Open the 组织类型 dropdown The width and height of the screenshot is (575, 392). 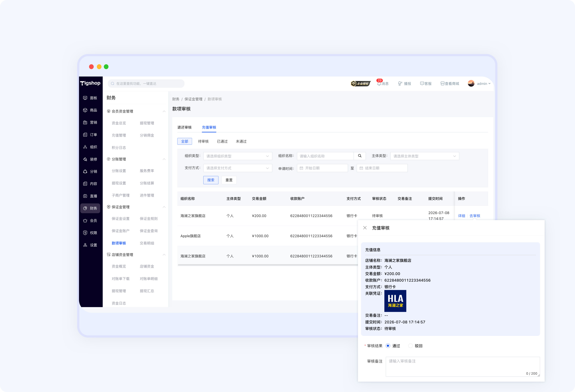pyautogui.click(x=238, y=156)
